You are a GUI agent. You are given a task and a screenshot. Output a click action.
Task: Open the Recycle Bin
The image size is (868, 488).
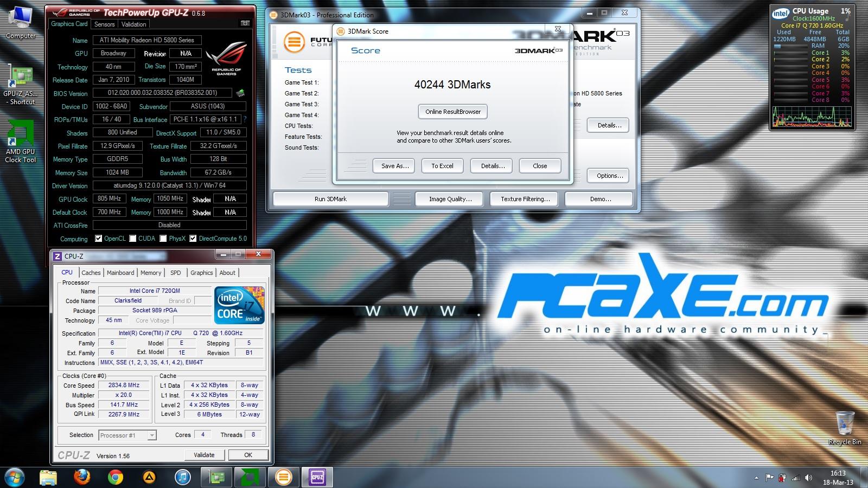(845, 428)
